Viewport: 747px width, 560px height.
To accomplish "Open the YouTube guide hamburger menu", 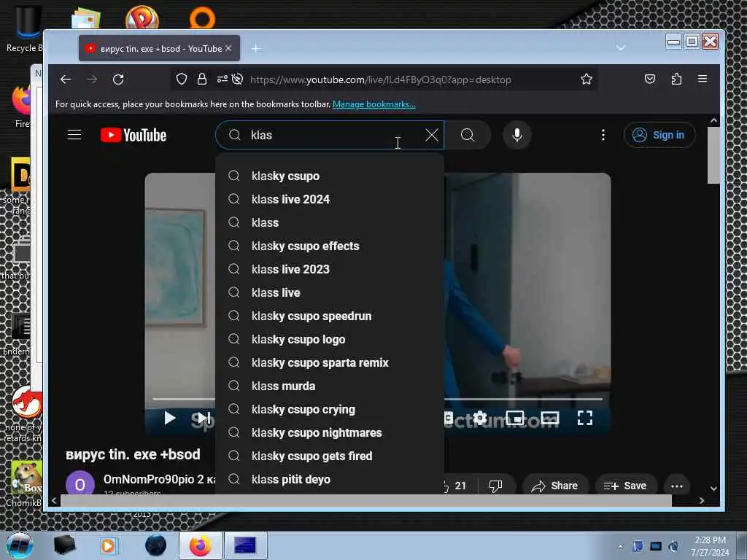I will (x=74, y=135).
